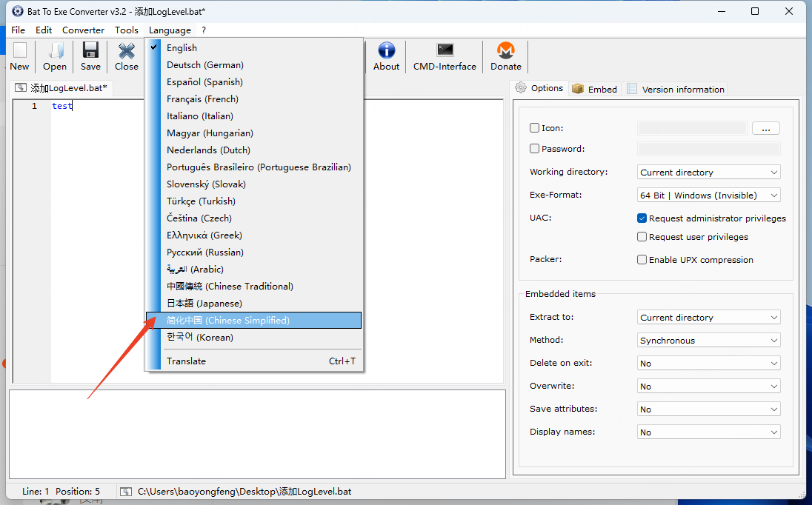
Task: Open Translate from Language menu
Action: [x=253, y=361]
